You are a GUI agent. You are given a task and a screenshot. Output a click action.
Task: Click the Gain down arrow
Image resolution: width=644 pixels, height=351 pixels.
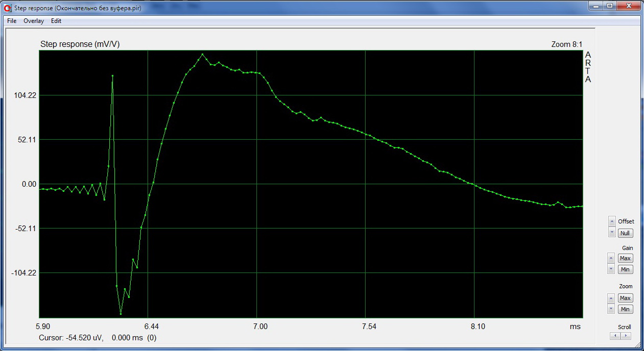coord(611,269)
